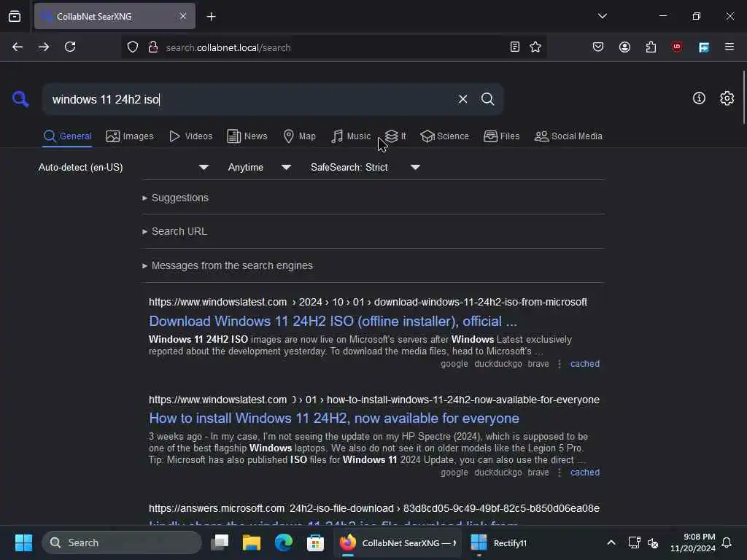The image size is (747, 560).
Task: Click the blue extension icon beside uBlock
Action: coord(704,47)
